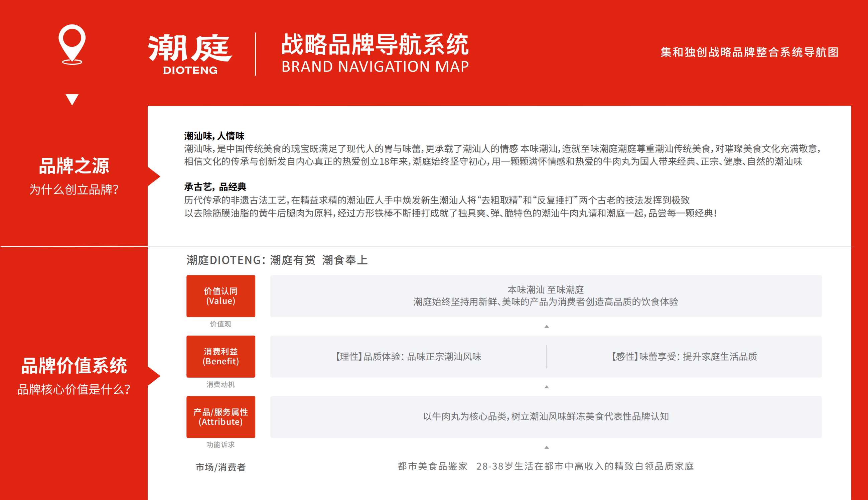Click the line 潮庭始终坚持用新鲜、美味的产品

546,302
